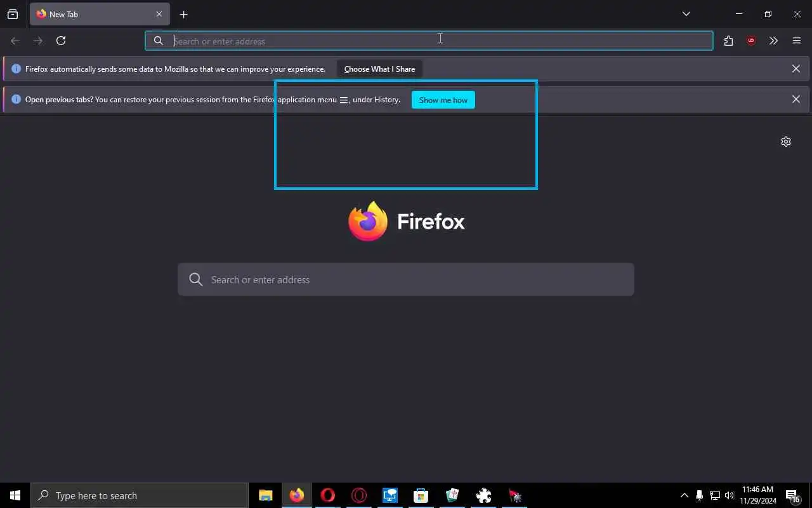Dismiss the Mozilla data sharing notification

point(796,69)
